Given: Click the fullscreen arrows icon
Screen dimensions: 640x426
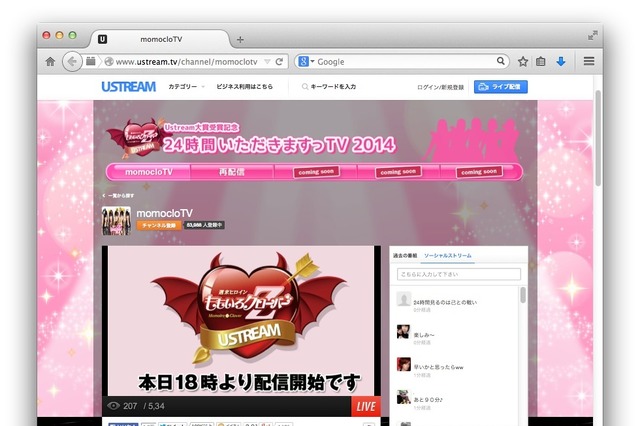Looking at the screenshot, I should [593, 36].
